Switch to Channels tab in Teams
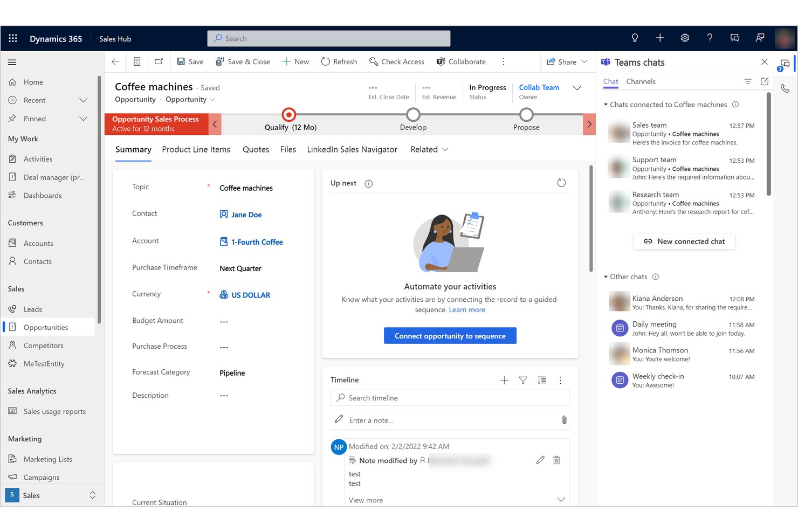 click(641, 82)
